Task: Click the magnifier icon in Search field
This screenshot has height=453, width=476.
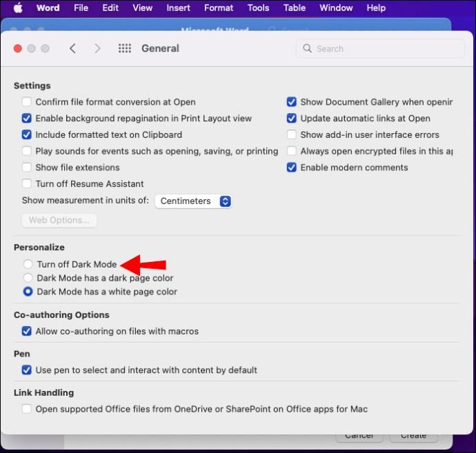Action: point(307,48)
